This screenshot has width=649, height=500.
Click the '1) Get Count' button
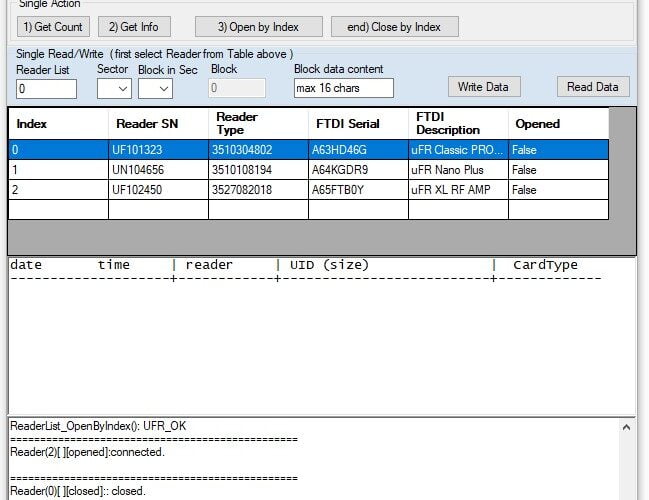53,27
